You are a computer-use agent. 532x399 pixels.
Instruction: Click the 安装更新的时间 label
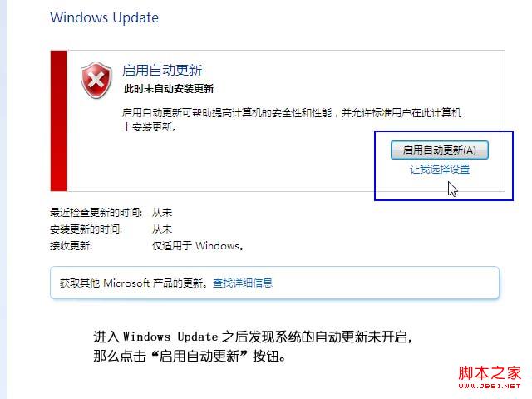coord(86,229)
